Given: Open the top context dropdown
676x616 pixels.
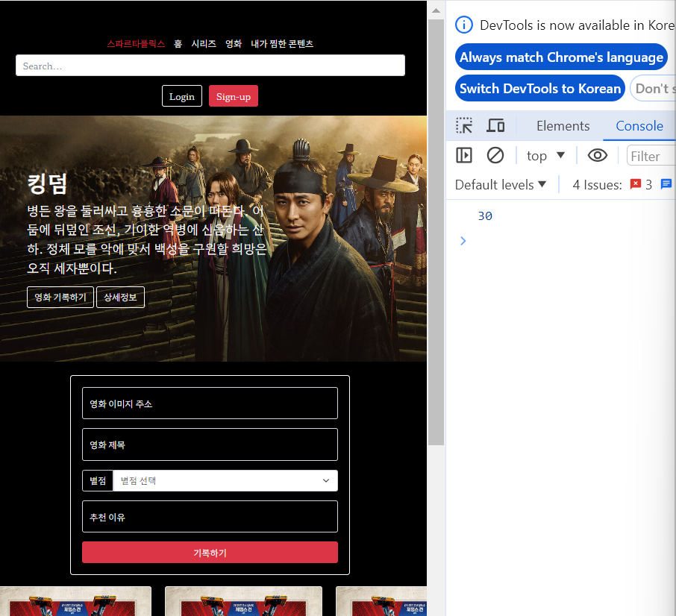Looking at the screenshot, I should (x=545, y=156).
